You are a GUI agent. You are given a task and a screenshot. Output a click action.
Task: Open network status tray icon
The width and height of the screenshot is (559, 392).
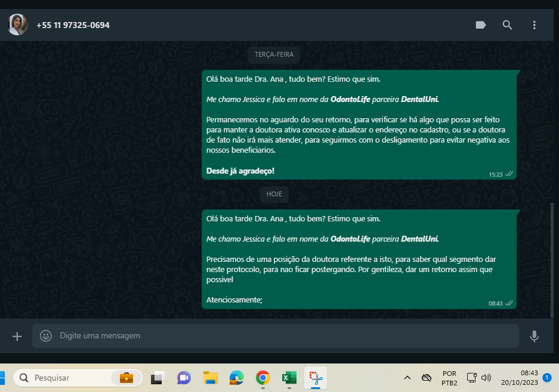(x=472, y=378)
